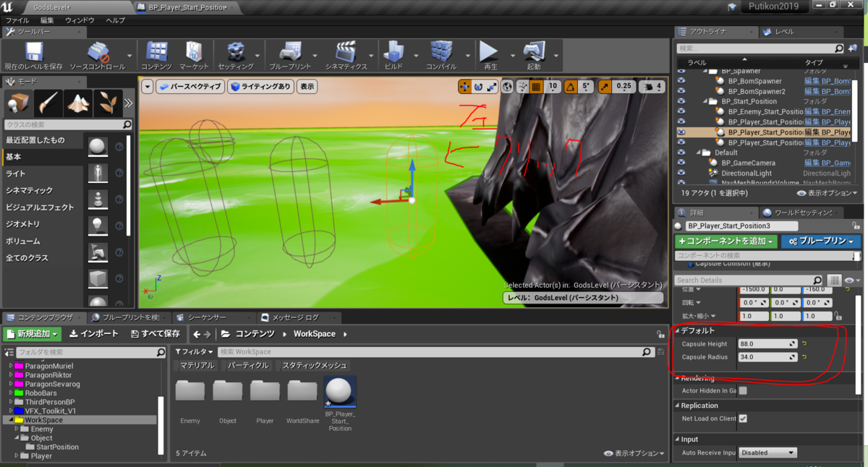Collapse the Replication section
The height and width of the screenshot is (467, 868).
click(678, 406)
